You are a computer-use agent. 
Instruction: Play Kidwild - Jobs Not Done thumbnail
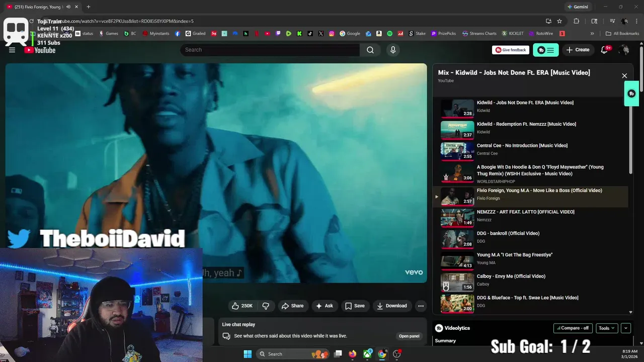(457, 108)
